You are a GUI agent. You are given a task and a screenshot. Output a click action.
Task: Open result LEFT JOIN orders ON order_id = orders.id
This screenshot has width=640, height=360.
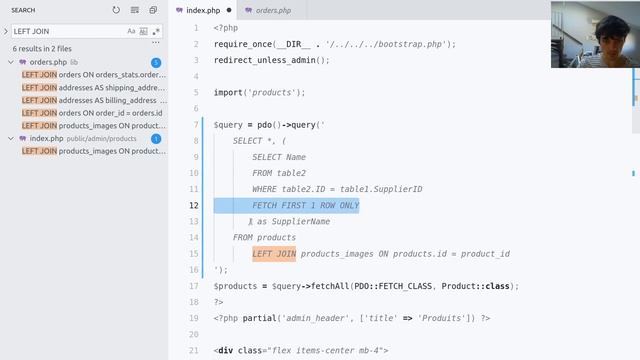tap(92, 113)
